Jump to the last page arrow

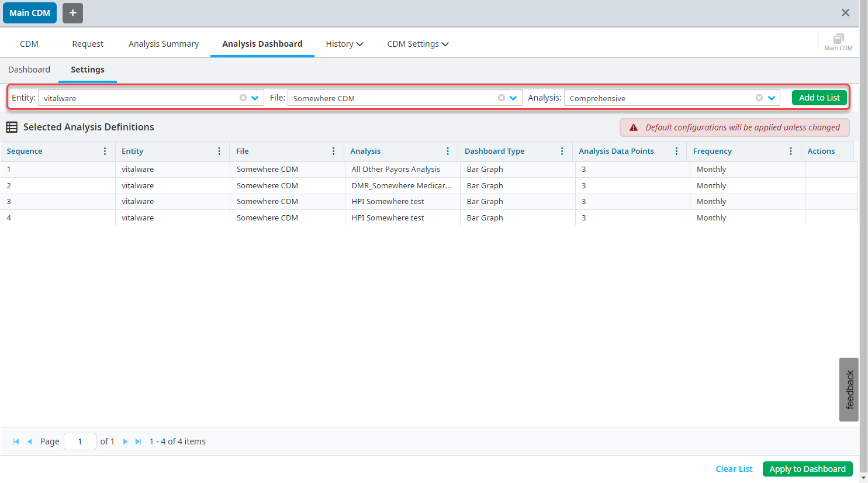click(139, 442)
